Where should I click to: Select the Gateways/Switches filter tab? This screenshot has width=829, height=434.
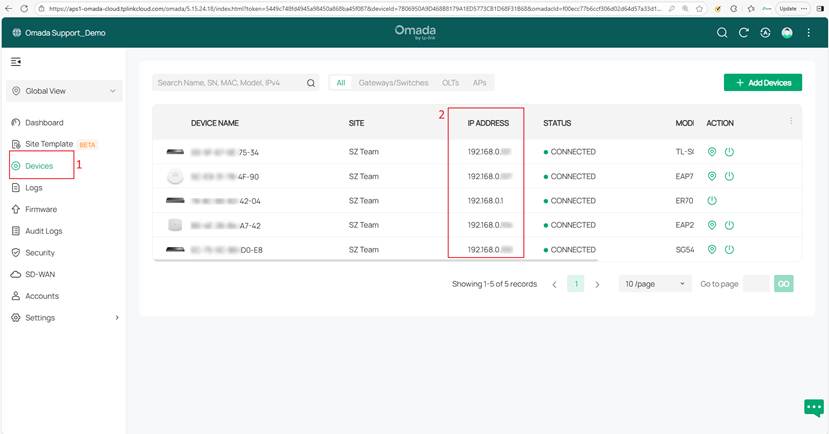pos(393,83)
